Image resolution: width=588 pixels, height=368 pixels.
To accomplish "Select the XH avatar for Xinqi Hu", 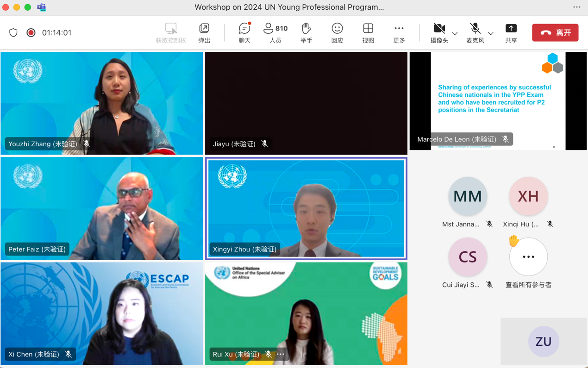I will tap(528, 196).
